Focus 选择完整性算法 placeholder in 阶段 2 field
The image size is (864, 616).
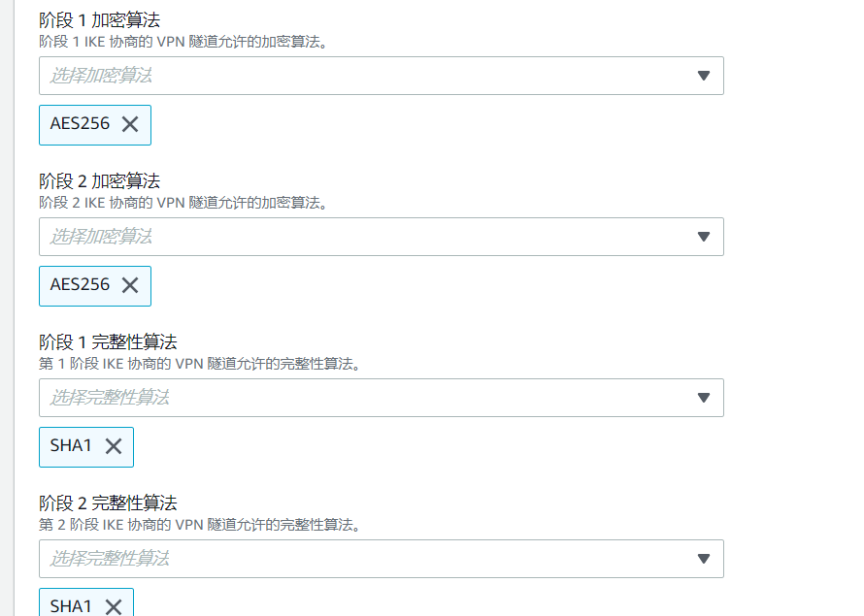[110, 559]
